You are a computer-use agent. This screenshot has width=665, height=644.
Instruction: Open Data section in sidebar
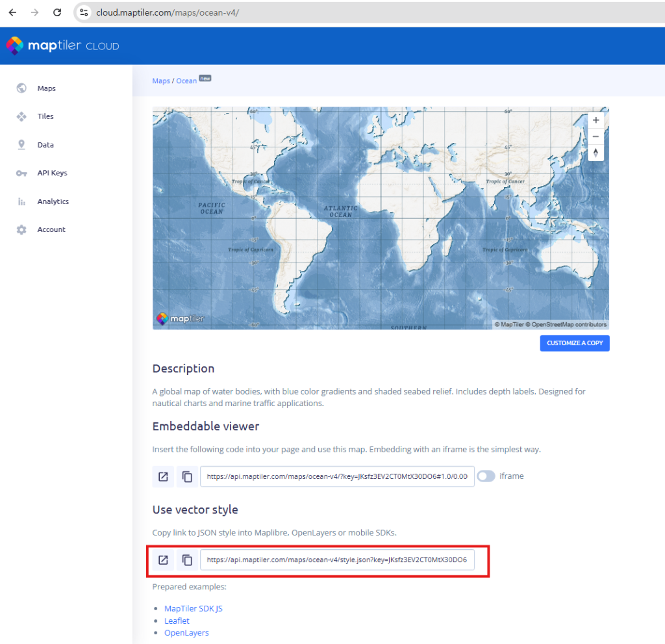(45, 145)
